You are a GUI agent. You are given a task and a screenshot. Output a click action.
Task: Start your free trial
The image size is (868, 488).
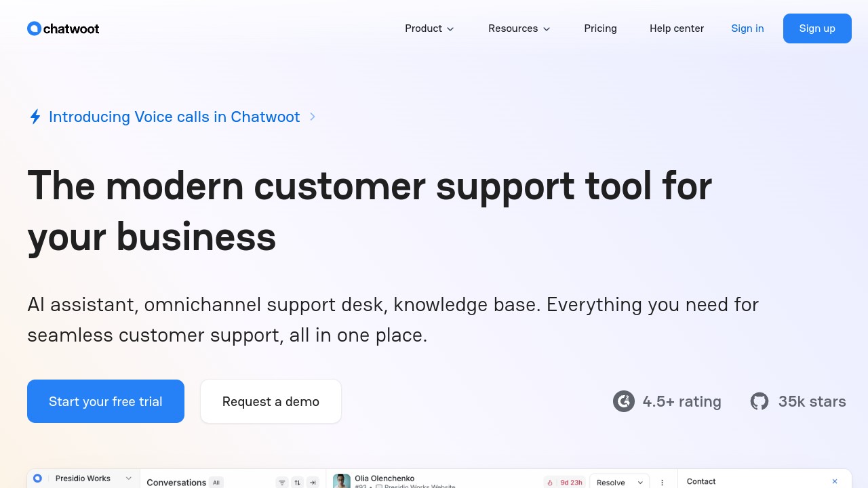coord(106,401)
